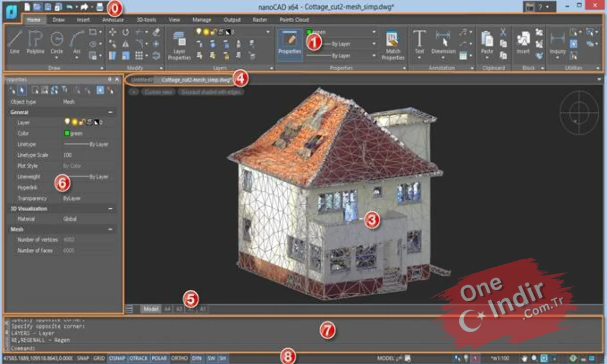The height and width of the screenshot is (364, 607).
Task: Switch to the Points Cloud ribbon tab
Action: (x=294, y=20)
